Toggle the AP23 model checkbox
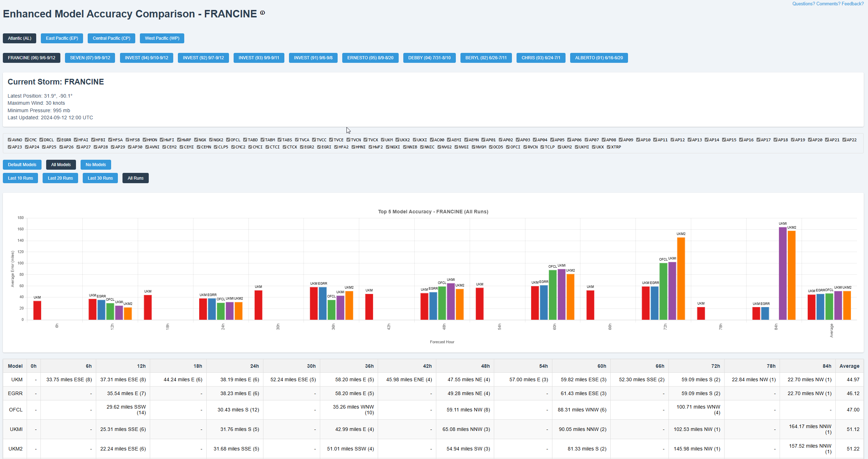The image size is (868, 459). [x=10, y=147]
